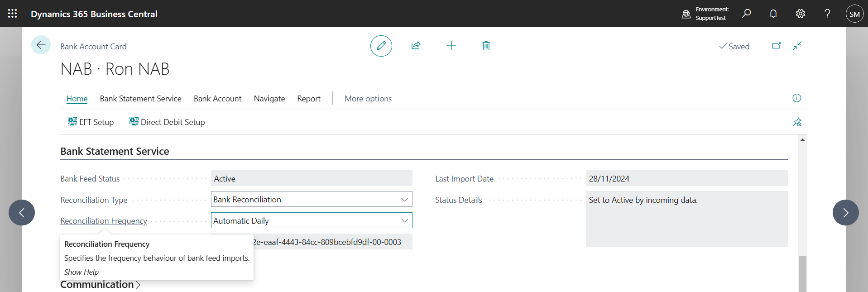Open the Navigate menu

(269, 99)
